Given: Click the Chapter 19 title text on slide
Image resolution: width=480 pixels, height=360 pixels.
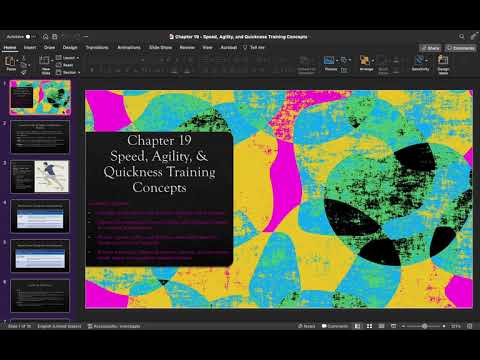Looking at the screenshot, I should tap(159, 164).
